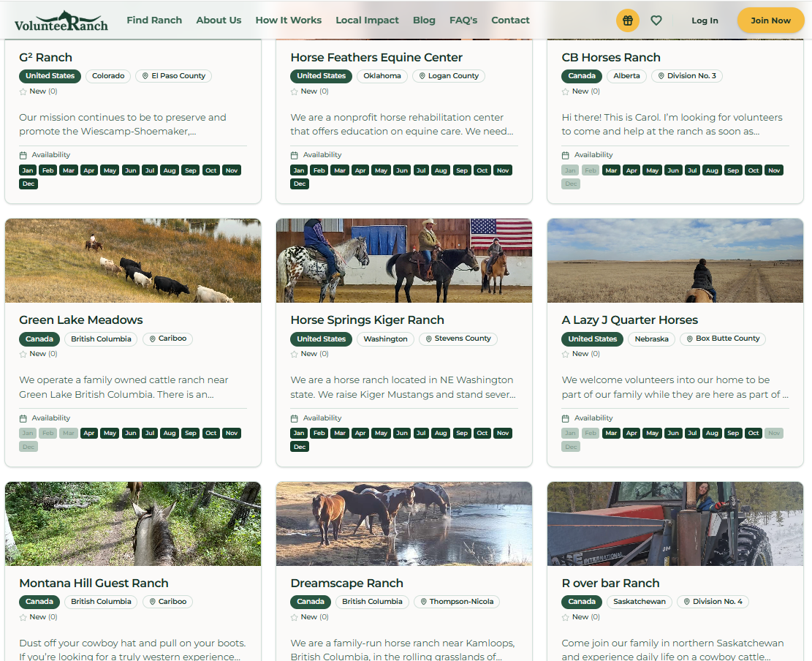Image resolution: width=812 pixels, height=661 pixels.
Task: Open the Dreamscape Ranch title
Action: pyautogui.click(x=346, y=583)
